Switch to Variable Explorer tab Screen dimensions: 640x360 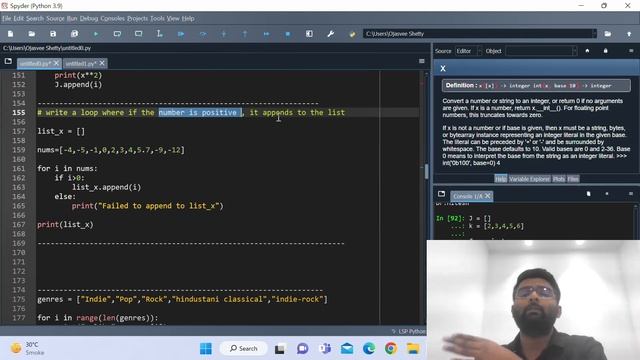coord(529,179)
